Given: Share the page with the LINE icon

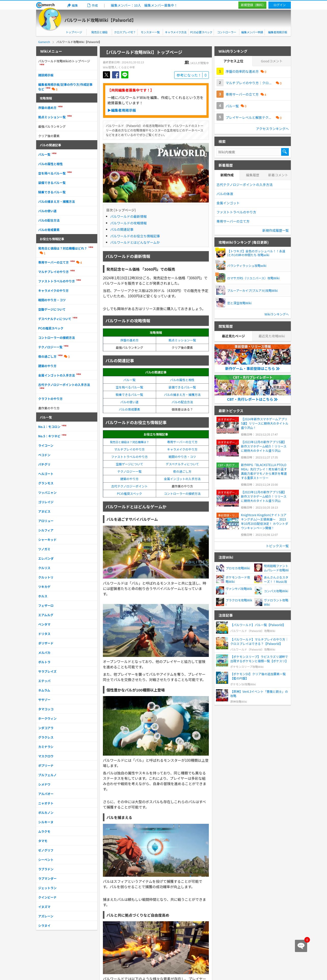Looking at the screenshot, I should coord(125,75).
